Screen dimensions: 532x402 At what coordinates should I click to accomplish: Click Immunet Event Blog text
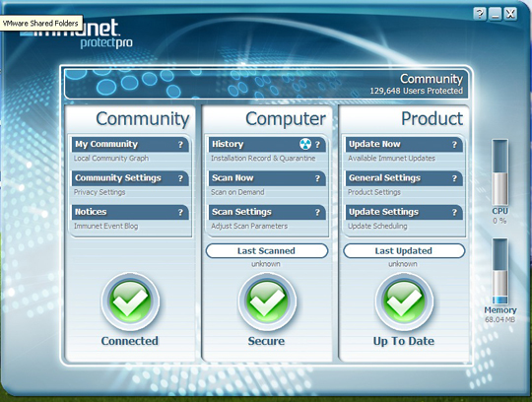click(105, 226)
